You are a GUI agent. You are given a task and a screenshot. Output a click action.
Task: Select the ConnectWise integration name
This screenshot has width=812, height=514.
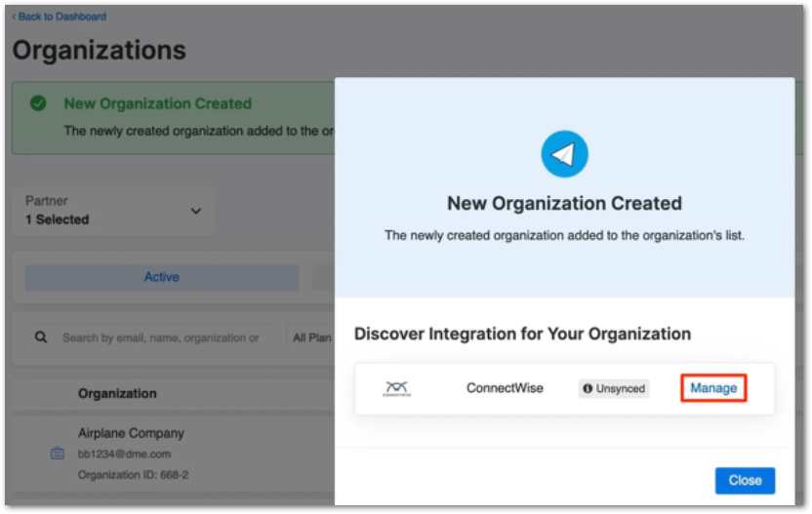pyautogui.click(x=505, y=388)
